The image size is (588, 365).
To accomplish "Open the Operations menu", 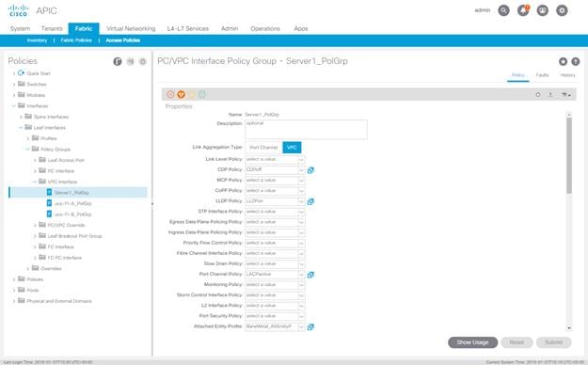I will point(265,28).
